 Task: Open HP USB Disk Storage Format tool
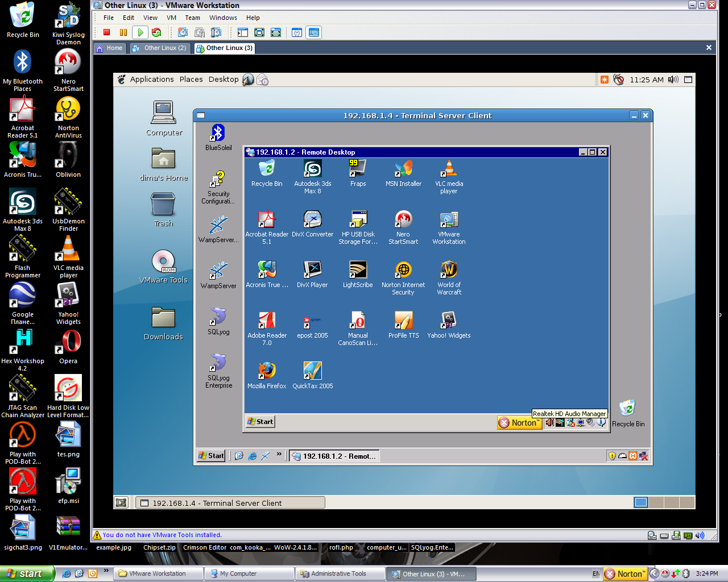358,227
